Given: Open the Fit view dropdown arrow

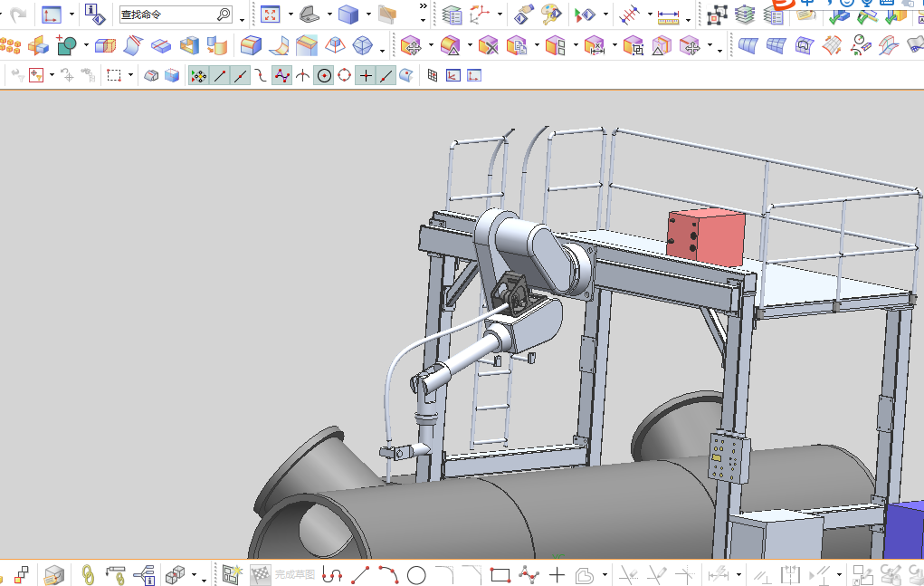Looking at the screenshot, I should click(291, 14).
